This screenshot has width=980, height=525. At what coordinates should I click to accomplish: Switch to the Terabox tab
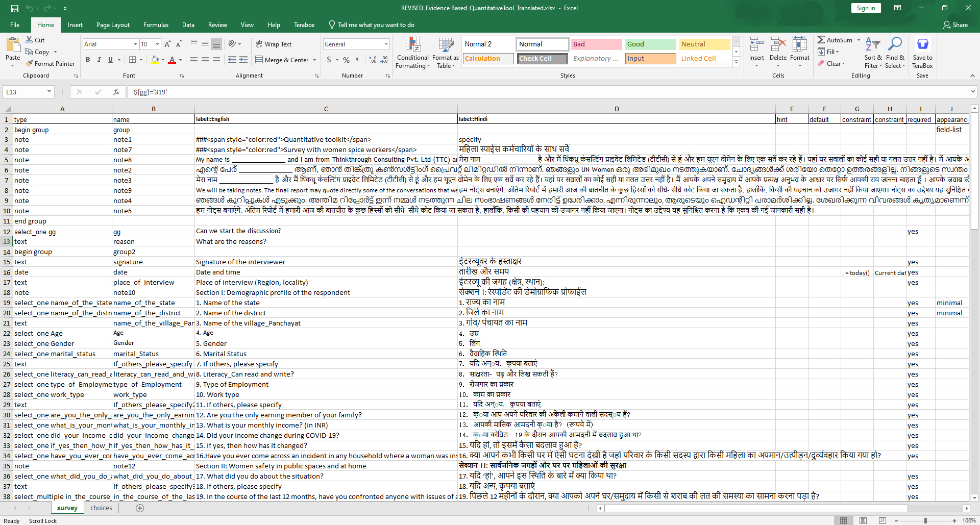[x=304, y=25]
